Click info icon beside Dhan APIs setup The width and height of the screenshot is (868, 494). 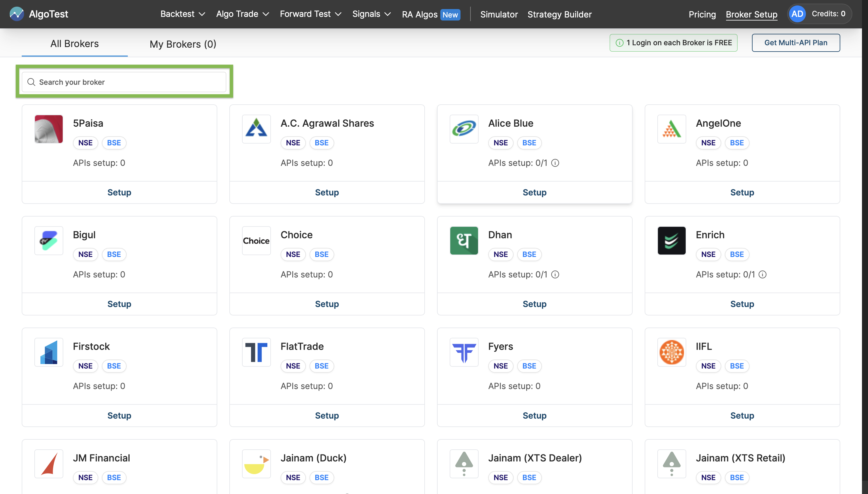(x=555, y=274)
